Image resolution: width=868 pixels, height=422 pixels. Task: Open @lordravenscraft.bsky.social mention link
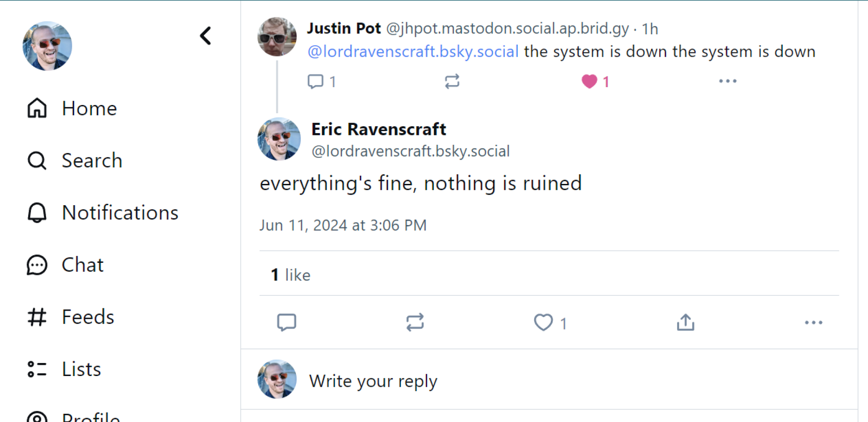pos(413,51)
